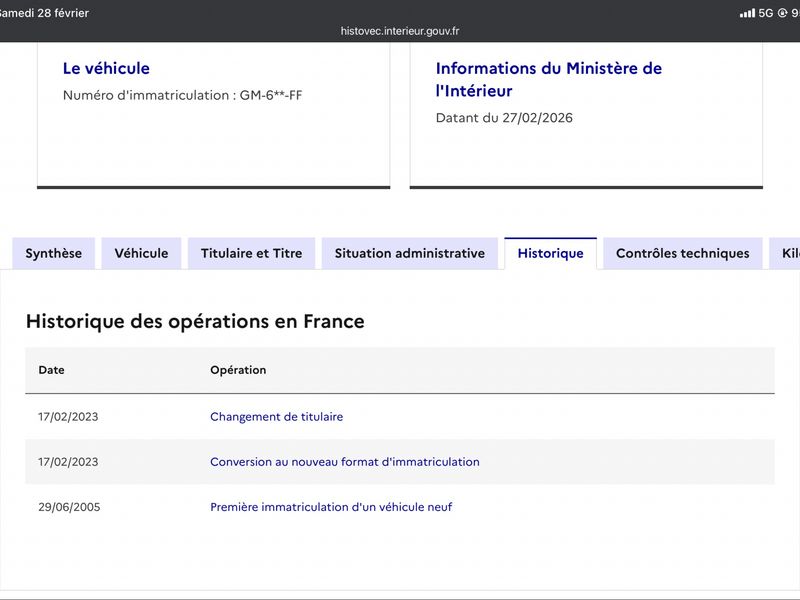Tap the Samedi 28 février status date

tap(44, 13)
